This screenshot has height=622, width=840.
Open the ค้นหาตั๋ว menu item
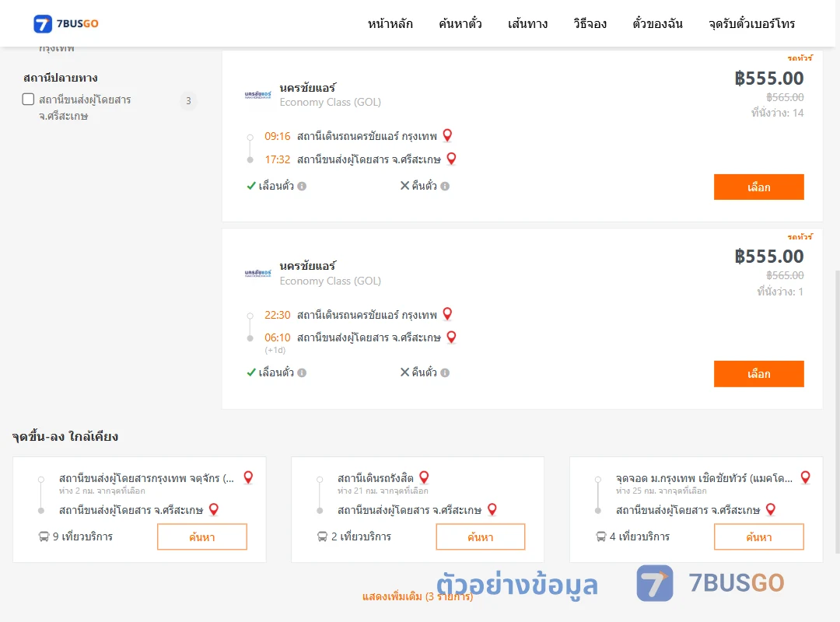(x=460, y=23)
